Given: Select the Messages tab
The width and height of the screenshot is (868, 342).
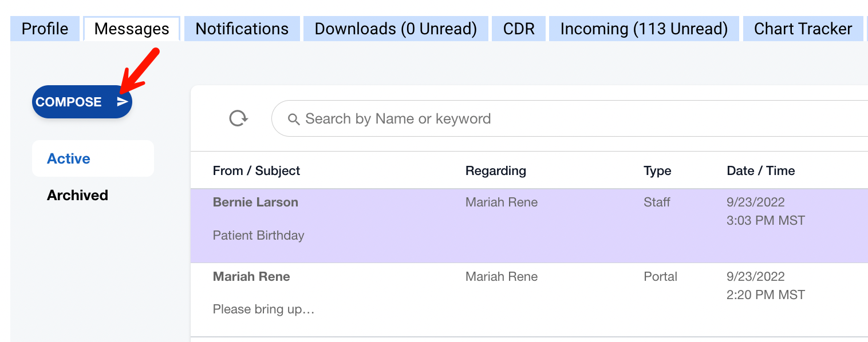Looking at the screenshot, I should click(x=132, y=29).
